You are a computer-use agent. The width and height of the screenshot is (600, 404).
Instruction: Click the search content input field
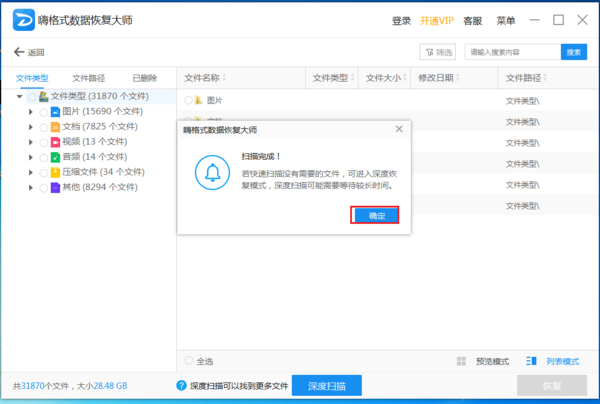click(x=512, y=52)
